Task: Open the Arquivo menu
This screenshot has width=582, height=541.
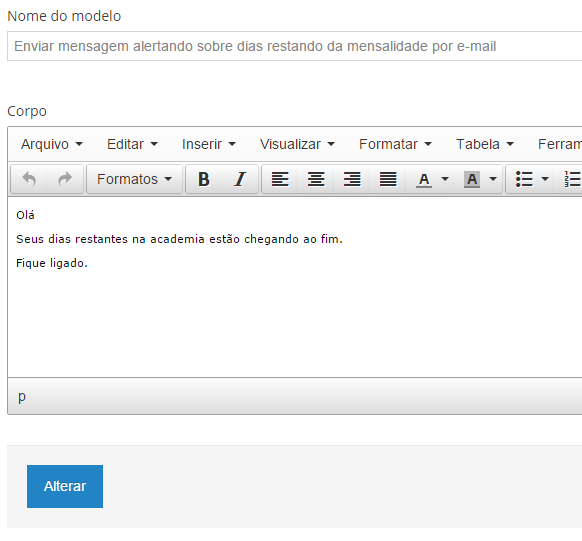Action: [x=52, y=144]
